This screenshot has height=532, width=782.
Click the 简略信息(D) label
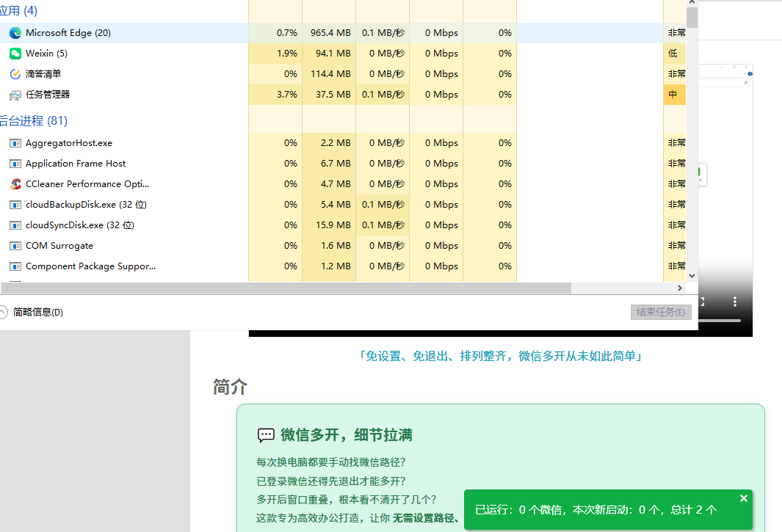click(x=38, y=312)
